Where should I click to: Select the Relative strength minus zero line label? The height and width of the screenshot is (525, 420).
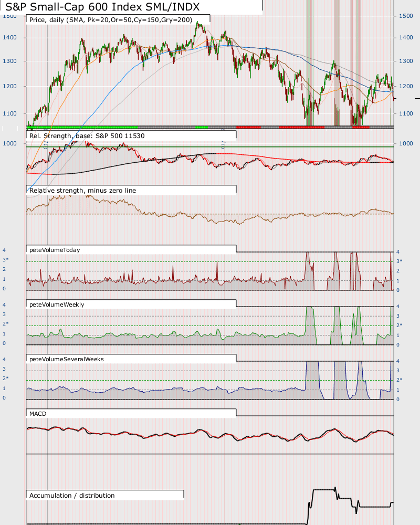pyautogui.click(x=83, y=191)
